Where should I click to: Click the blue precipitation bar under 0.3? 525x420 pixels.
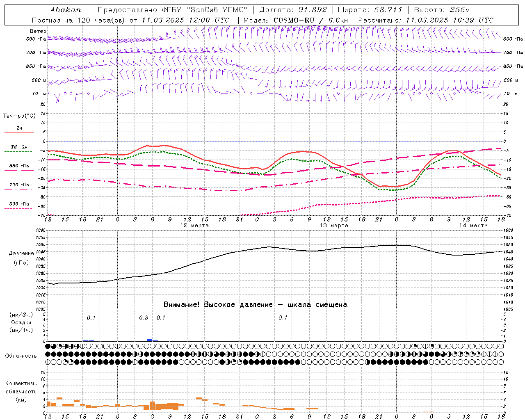click(150, 340)
